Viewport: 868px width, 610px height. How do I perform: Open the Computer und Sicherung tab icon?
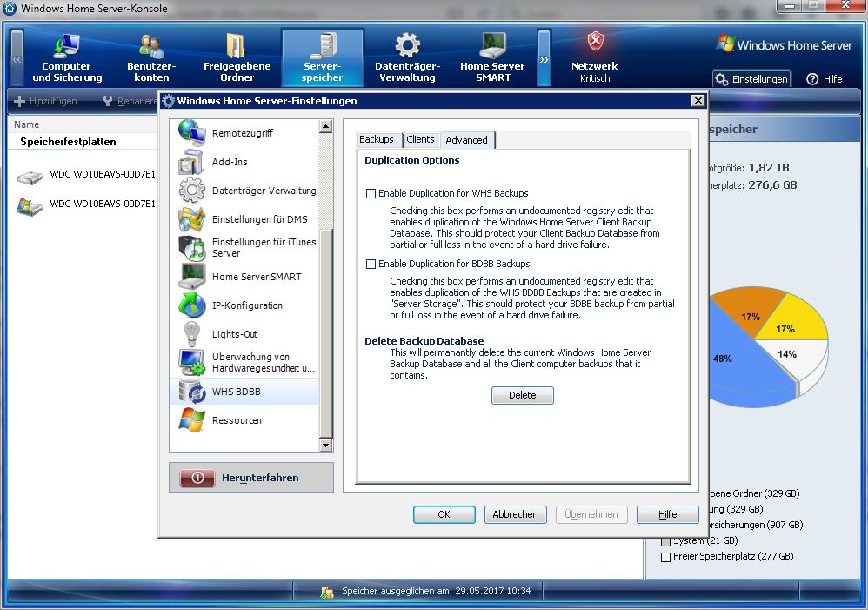coord(67,45)
